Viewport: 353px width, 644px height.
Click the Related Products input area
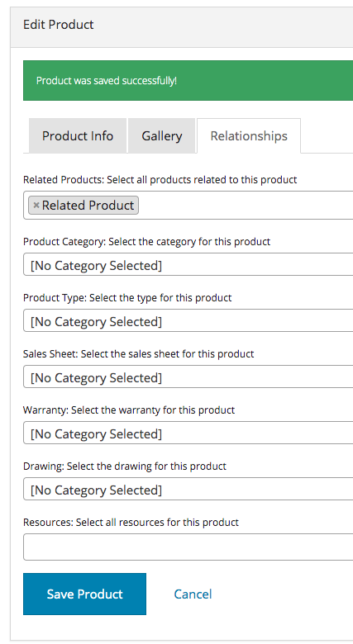coord(246,206)
